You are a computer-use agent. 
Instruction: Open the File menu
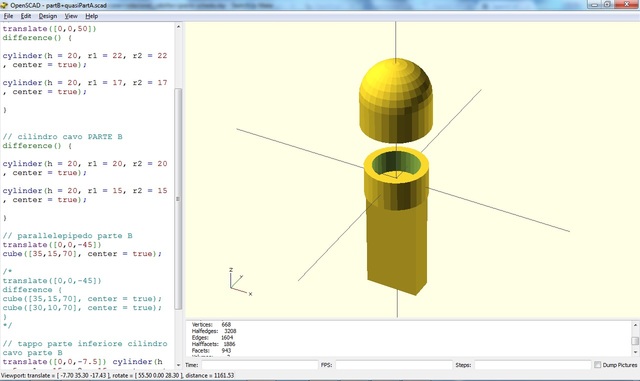click(x=8, y=16)
